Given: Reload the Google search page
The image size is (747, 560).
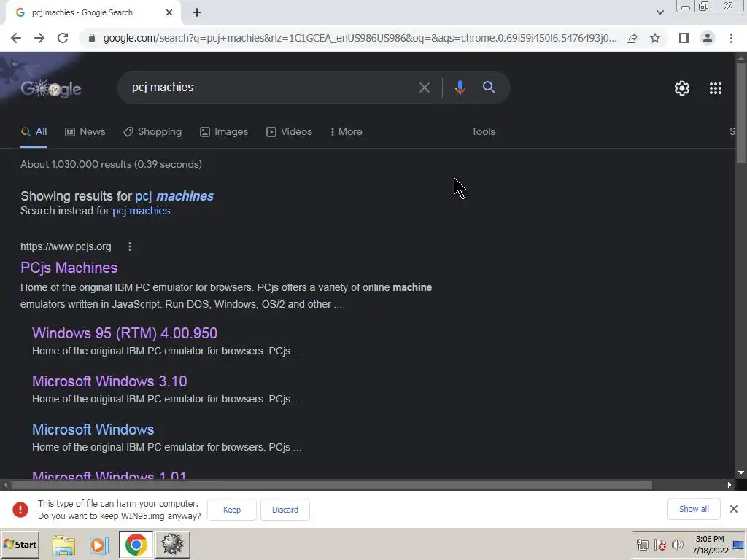Looking at the screenshot, I should point(63,38).
